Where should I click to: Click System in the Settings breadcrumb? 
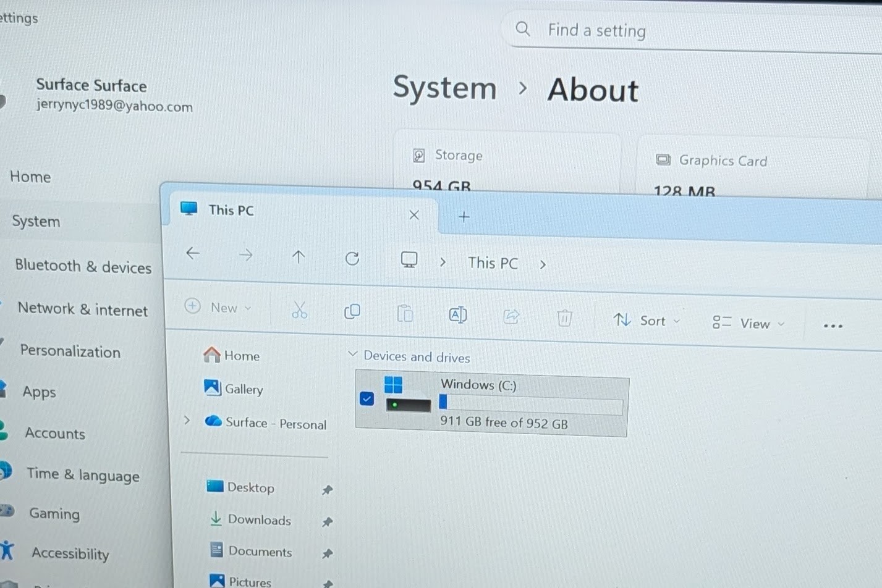click(x=445, y=87)
